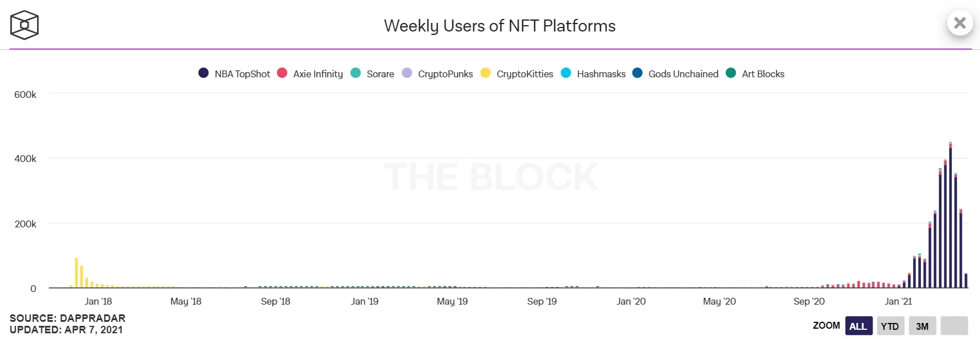Viewport: 980px width, 339px height.
Task: Click the Jan '21 axis label
Action: click(x=898, y=301)
